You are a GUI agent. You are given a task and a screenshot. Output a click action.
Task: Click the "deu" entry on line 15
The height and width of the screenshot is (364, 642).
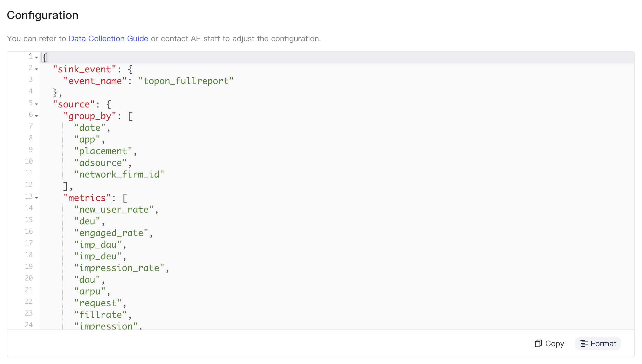coord(87,221)
